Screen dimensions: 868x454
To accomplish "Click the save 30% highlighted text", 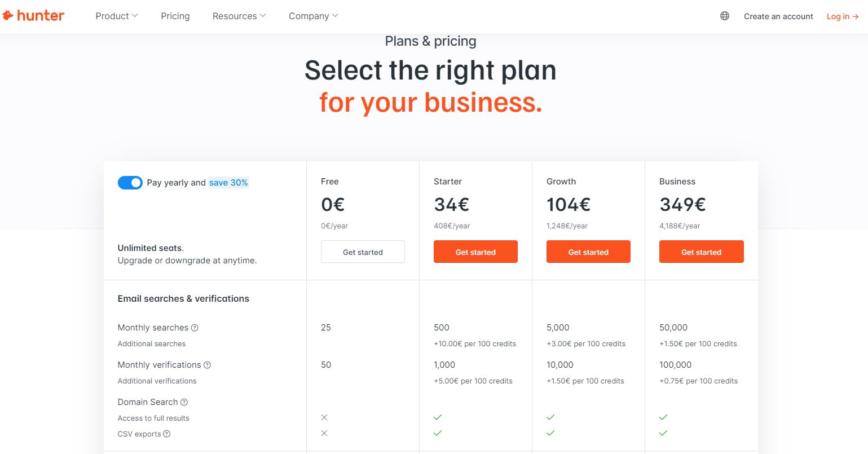I will (x=228, y=183).
